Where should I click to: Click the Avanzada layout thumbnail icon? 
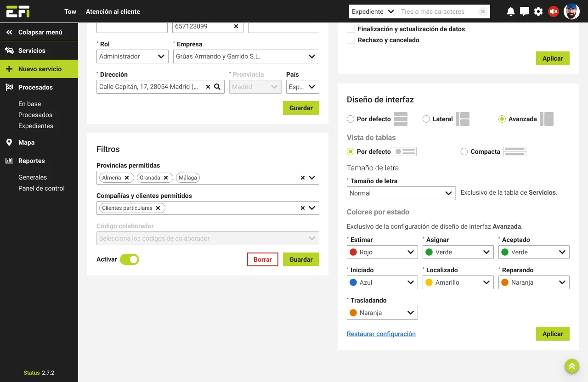pos(547,119)
